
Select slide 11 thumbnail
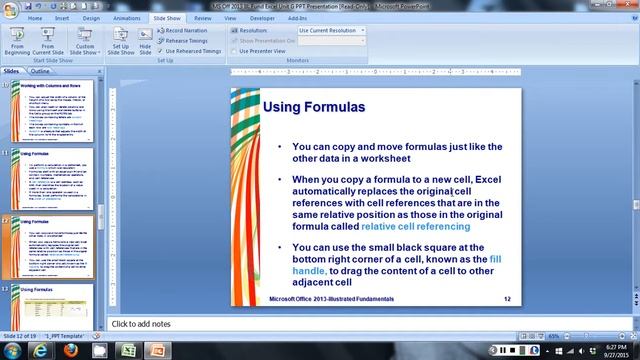pyautogui.click(x=52, y=179)
